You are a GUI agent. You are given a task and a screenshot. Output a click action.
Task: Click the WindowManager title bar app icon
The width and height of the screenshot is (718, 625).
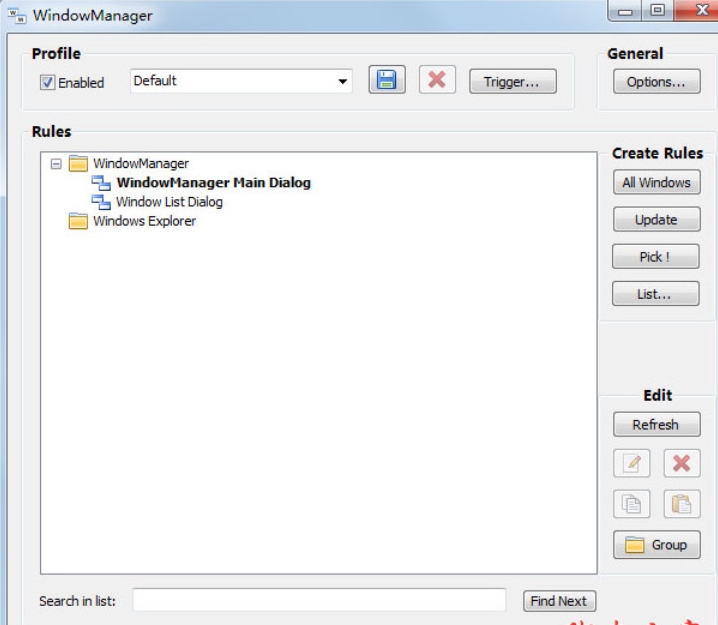[x=17, y=16]
